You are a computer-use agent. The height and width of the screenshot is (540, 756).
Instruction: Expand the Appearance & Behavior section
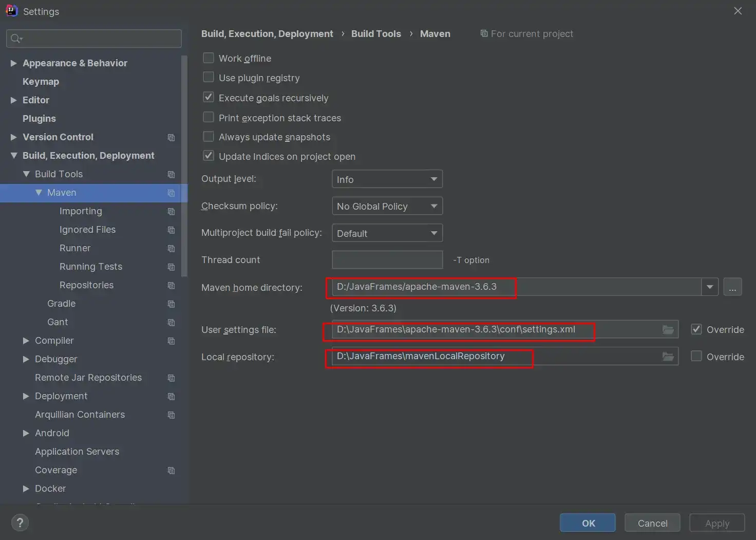pos(14,63)
